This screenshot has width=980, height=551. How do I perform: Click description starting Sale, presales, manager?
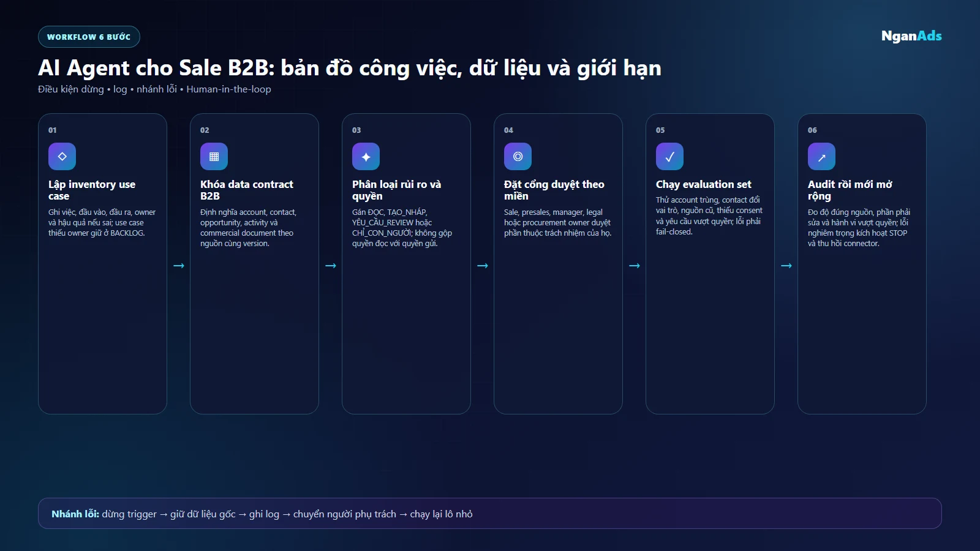coord(558,222)
